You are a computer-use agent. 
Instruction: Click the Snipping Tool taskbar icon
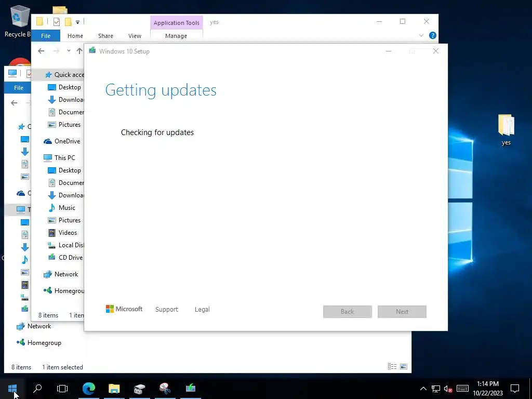point(165,388)
